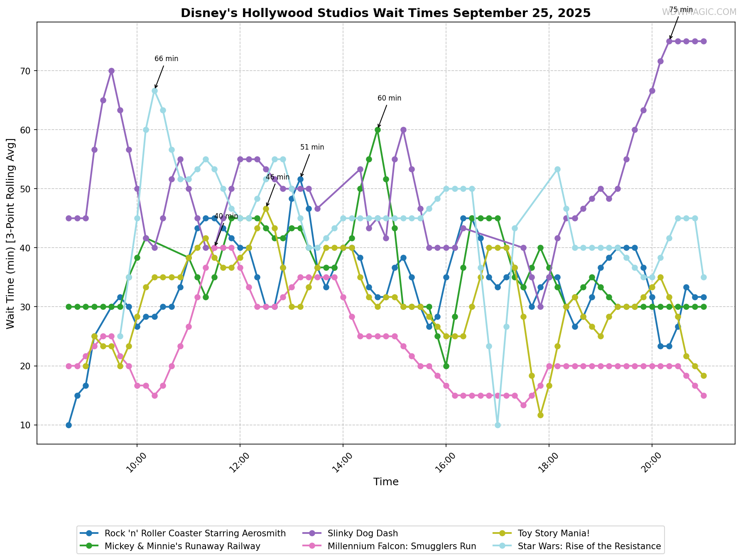The height and width of the screenshot is (560, 743).
Task: Click the '46 min' peak annotation
Action: pyautogui.click(x=278, y=177)
